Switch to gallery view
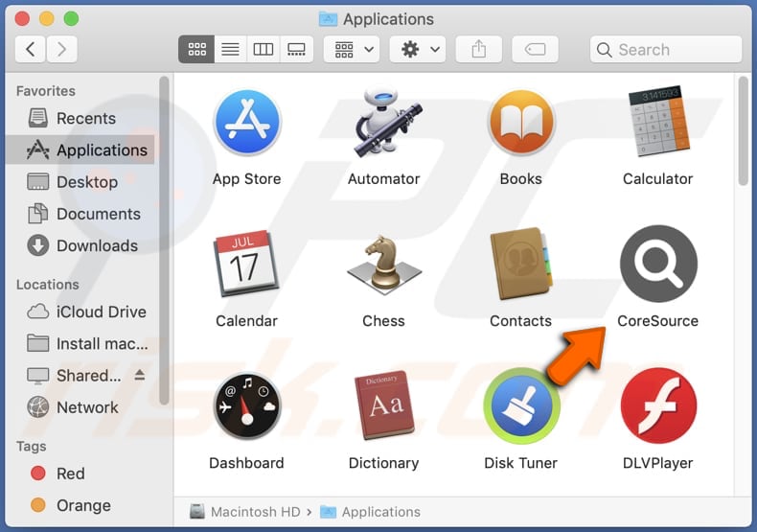This screenshot has height=532, width=757. tap(296, 49)
